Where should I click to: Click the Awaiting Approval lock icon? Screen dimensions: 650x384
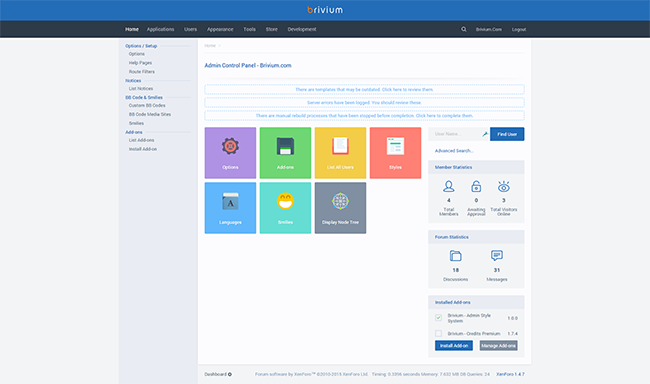click(476, 186)
